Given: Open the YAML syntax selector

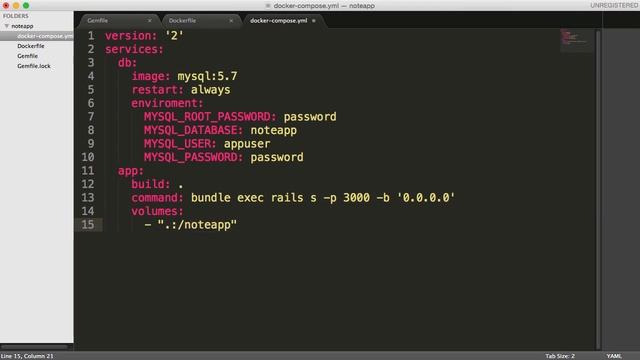Looking at the screenshot, I should [x=614, y=356].
